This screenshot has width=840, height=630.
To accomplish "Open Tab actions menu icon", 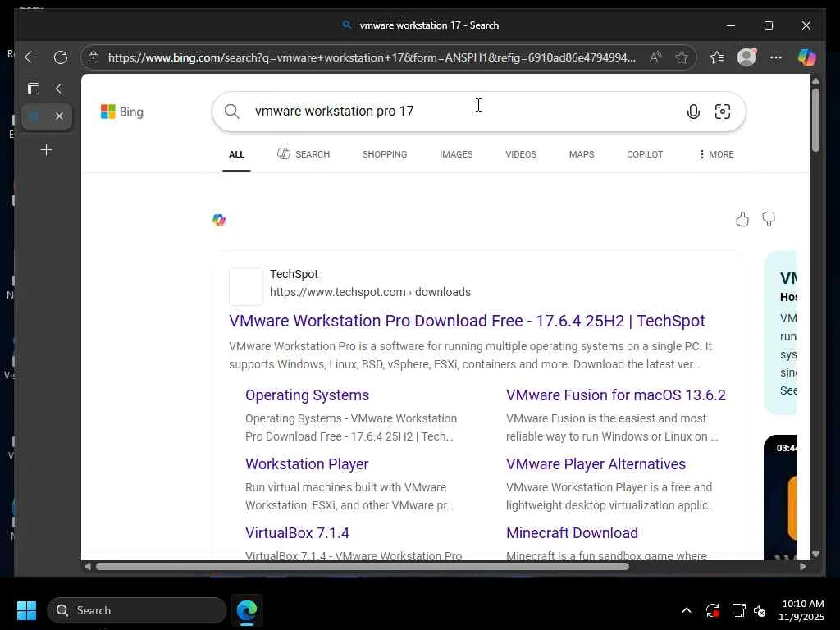I will (x=33, y=89).
